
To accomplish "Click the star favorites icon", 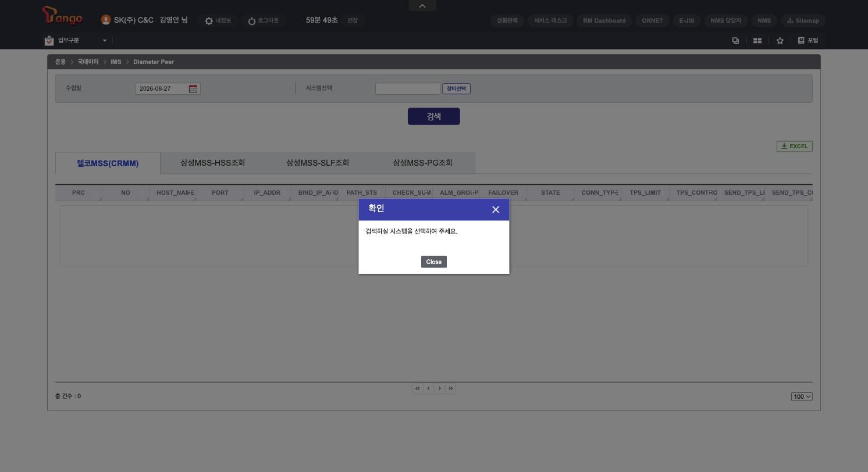I will click(x=780, y=41).
